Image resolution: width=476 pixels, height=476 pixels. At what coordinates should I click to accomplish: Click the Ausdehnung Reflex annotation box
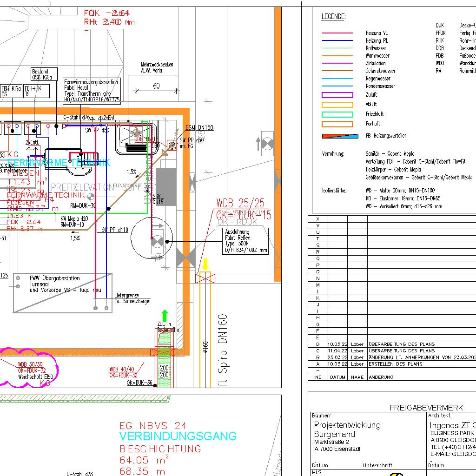point(246,241)
